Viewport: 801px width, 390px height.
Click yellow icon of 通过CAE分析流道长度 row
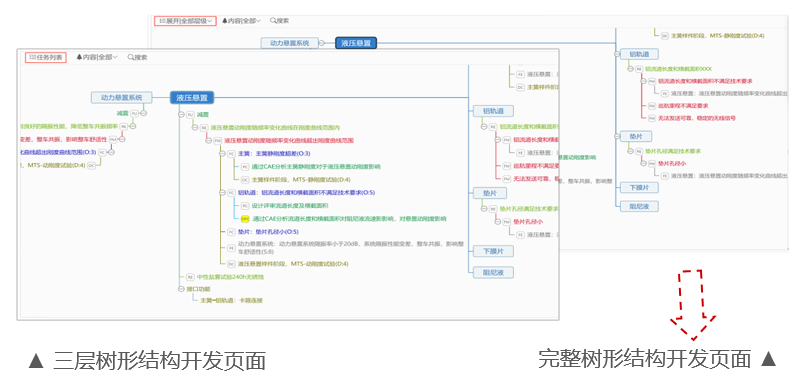click(x=245, y=219)
